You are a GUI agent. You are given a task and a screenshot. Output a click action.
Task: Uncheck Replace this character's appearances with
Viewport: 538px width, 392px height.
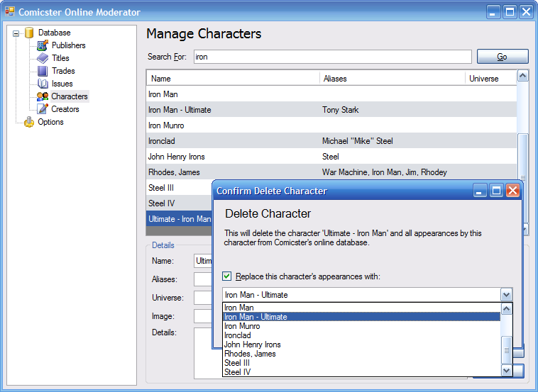[227, 276]
